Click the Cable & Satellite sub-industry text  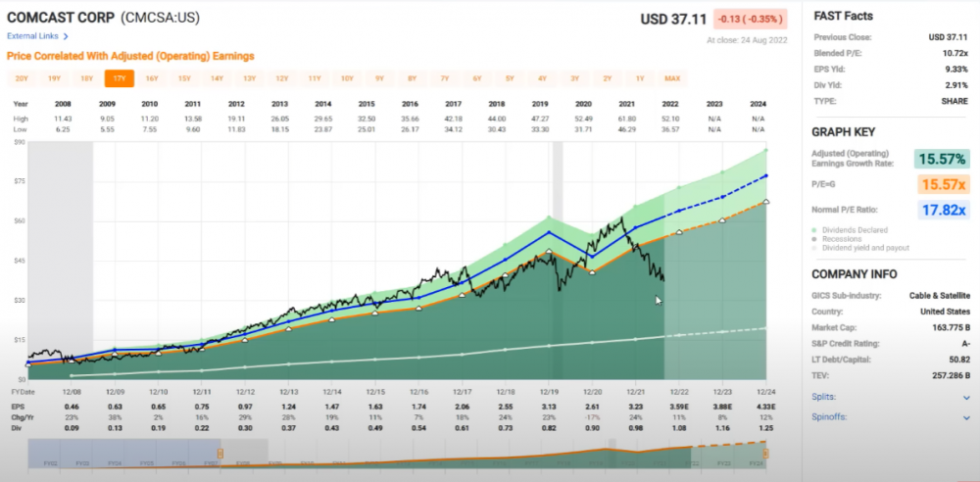[940, 295]
